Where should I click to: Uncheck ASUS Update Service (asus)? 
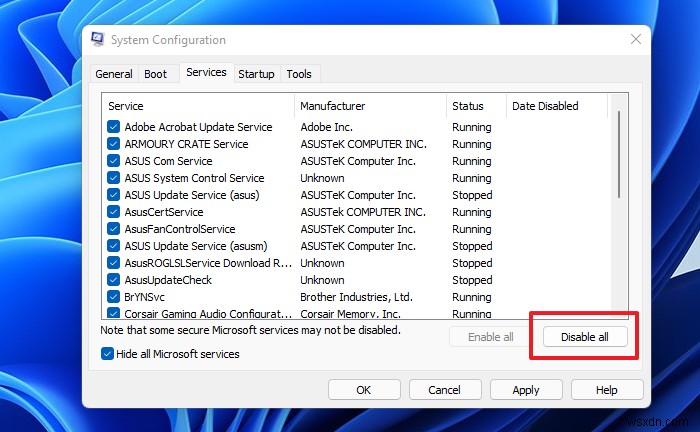click(x=113, y=195)
